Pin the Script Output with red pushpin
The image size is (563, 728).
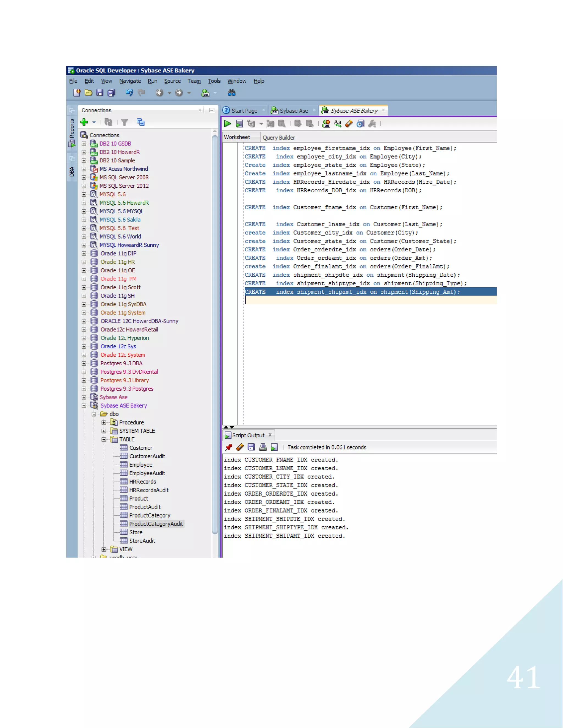229,447
